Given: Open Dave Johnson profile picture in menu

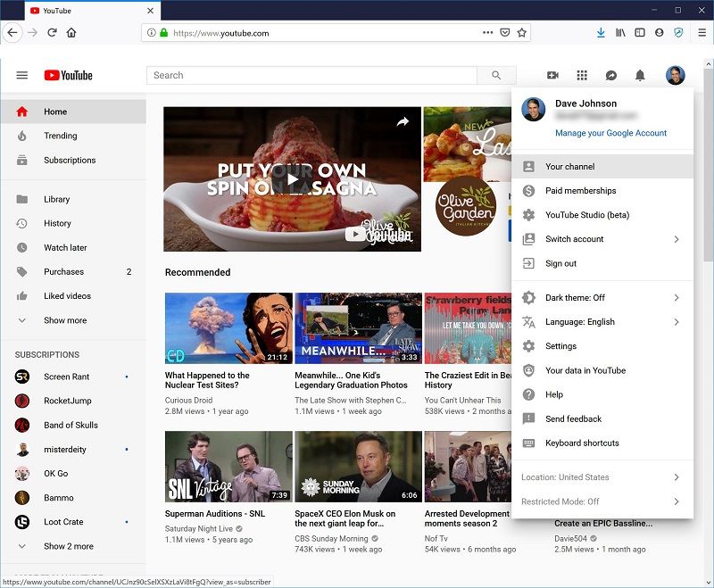Looking at the screenshot, I should (x=533, y=109).
